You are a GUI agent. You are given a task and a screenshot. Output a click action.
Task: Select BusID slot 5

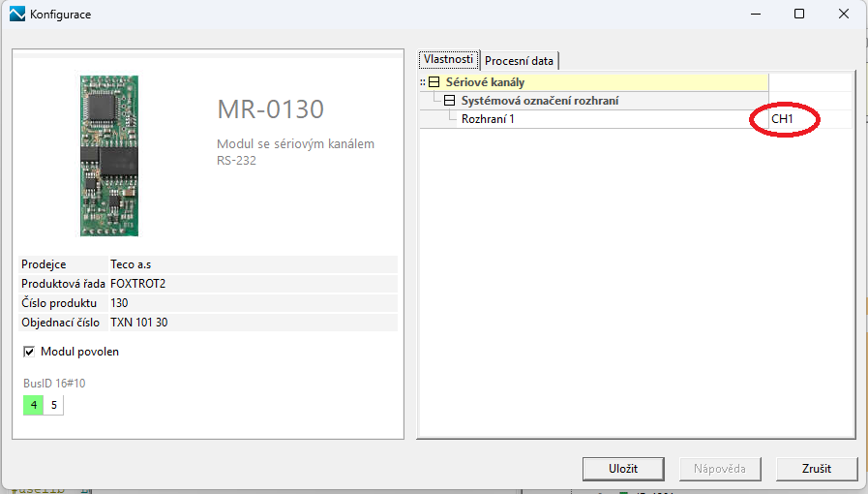pos(54,405)
